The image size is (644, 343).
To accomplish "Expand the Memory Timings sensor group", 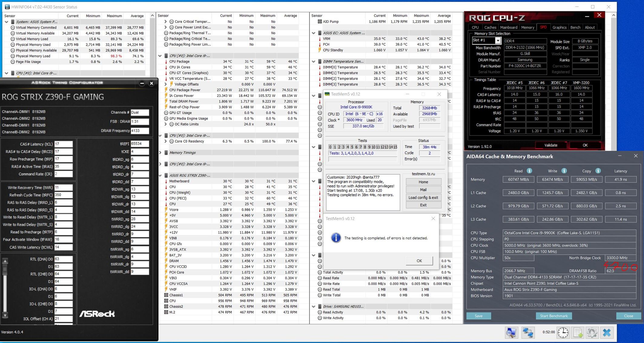I will click(x=160, y=153).
